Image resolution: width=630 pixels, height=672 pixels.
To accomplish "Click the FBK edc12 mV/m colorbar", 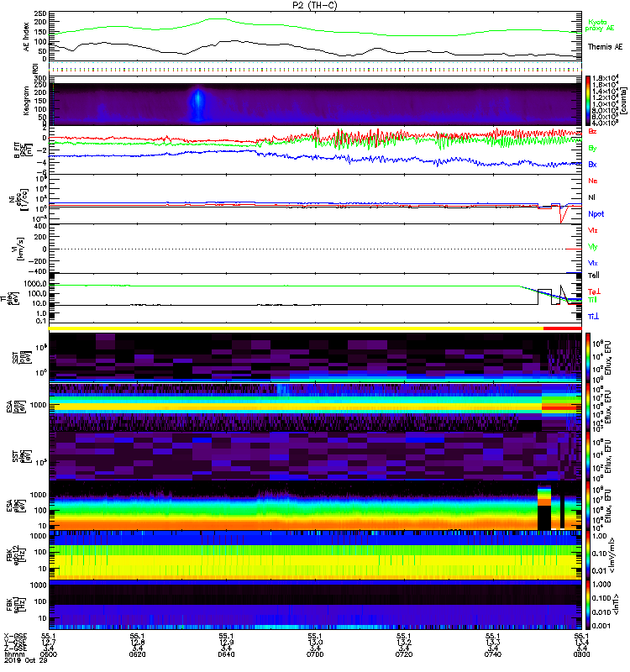I will (x=587, y=555).
